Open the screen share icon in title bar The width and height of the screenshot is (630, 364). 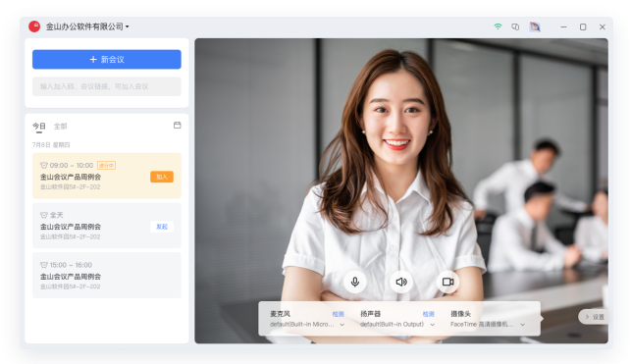515,26
